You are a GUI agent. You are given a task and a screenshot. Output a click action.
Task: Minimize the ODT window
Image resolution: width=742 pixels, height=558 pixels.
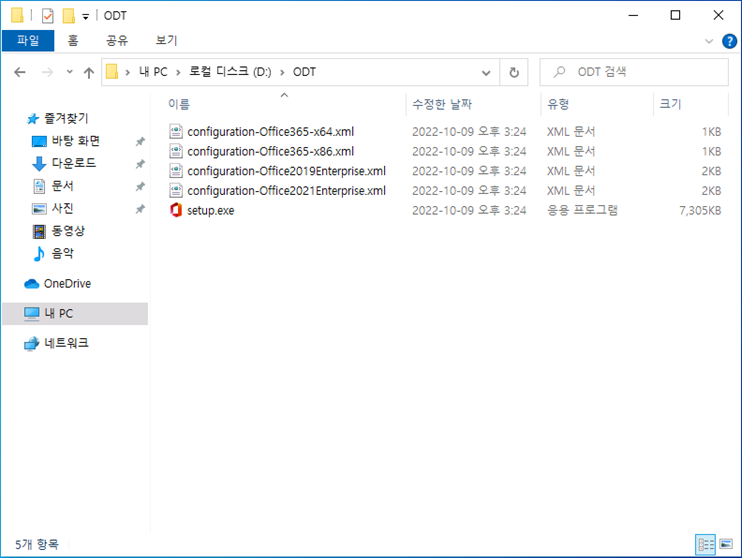(633, 15)
